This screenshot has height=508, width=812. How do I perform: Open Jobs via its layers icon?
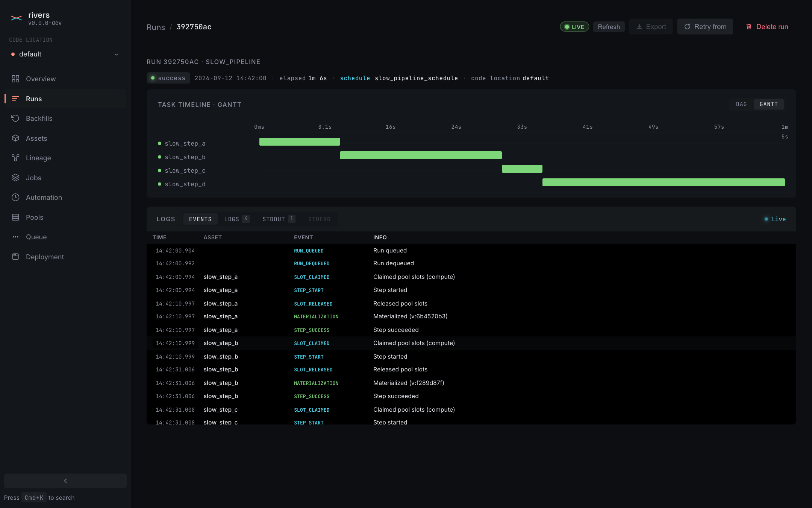coord(15,178)
